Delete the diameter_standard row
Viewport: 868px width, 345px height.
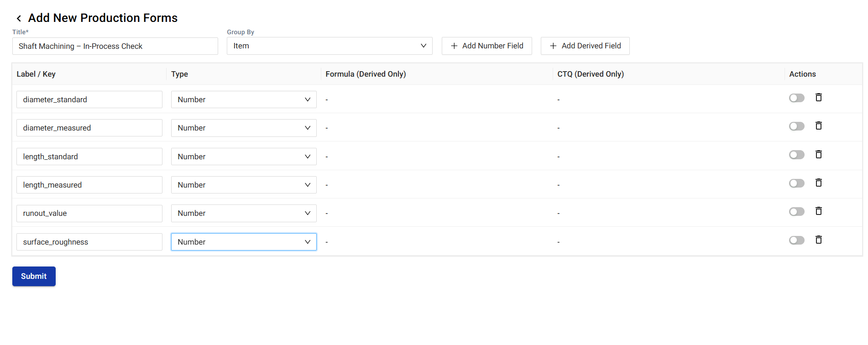point(818,98)
